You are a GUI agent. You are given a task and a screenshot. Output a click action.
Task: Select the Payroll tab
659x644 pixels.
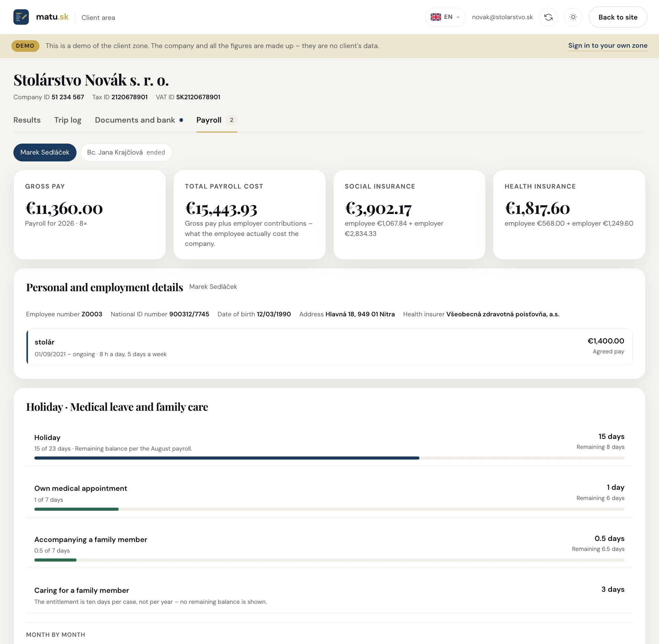[217, 120]
